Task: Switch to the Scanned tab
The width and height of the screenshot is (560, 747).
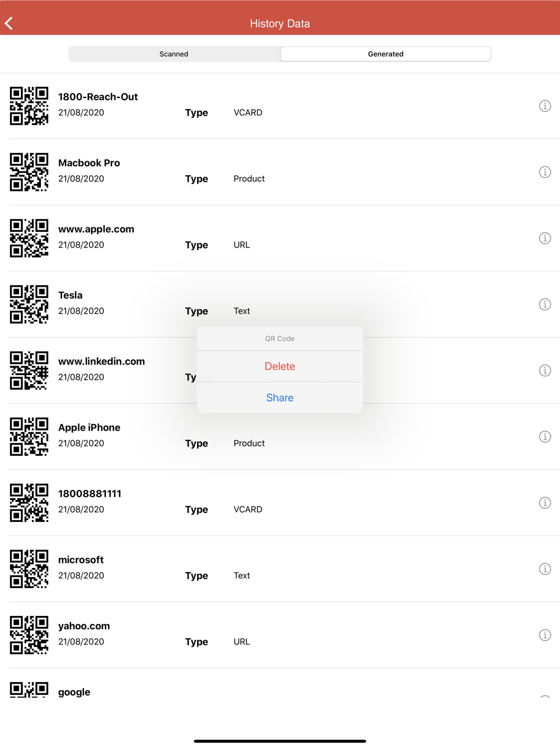Action: (174, 54)
